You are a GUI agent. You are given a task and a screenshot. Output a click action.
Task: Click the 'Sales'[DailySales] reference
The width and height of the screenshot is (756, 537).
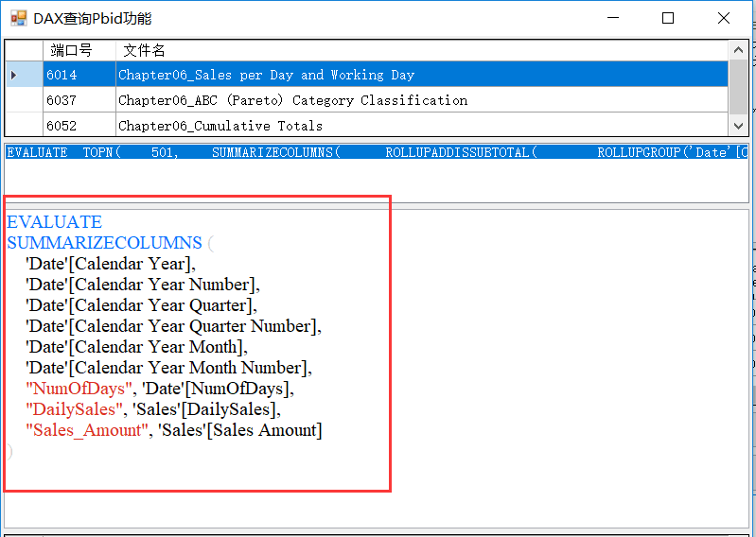click(x=205, y=409)
